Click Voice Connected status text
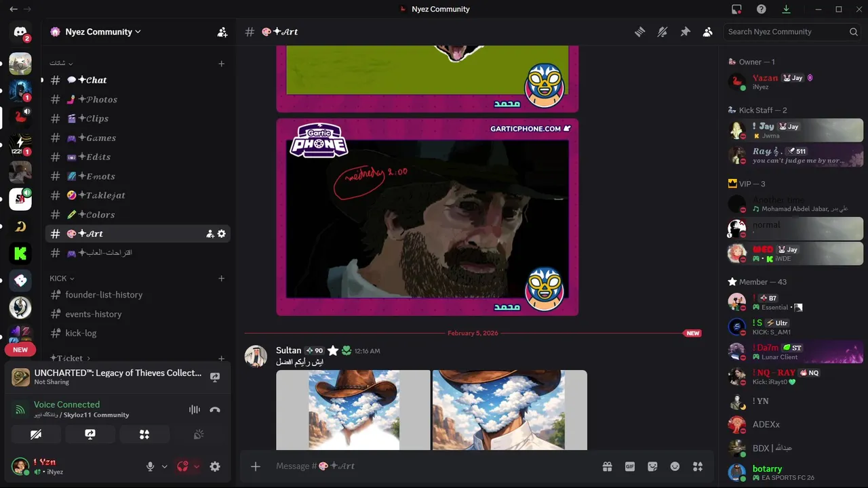The image size is (868, 488). pyautogui.click(x=66, y=405)
